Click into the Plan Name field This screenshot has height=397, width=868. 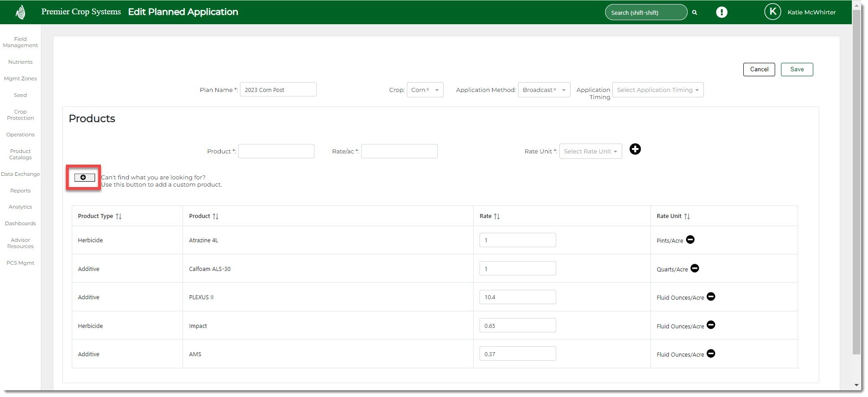coord(278,90)
